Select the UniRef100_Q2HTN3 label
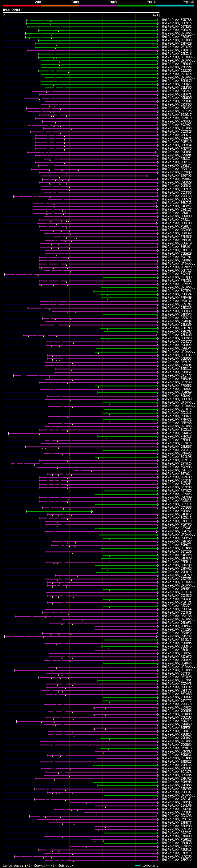 176,328
